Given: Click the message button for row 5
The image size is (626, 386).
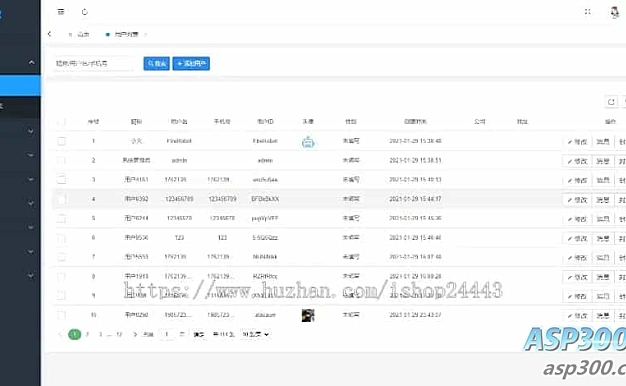Looking at the screenshot, I should click(603, 219).
